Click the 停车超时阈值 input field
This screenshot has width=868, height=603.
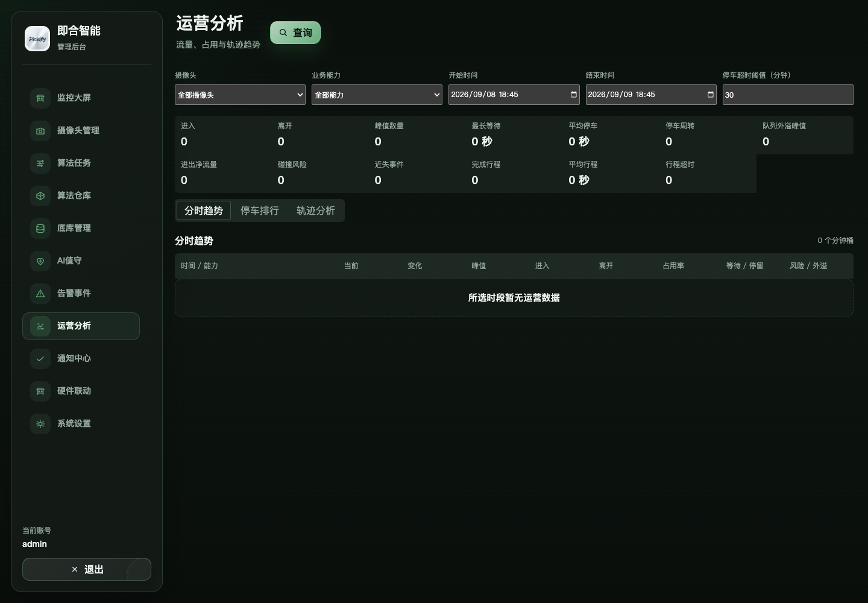click(788, 95)
